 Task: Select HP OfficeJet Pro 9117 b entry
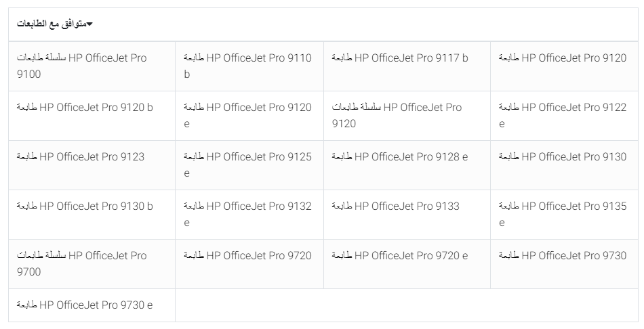tap(399, 58)
